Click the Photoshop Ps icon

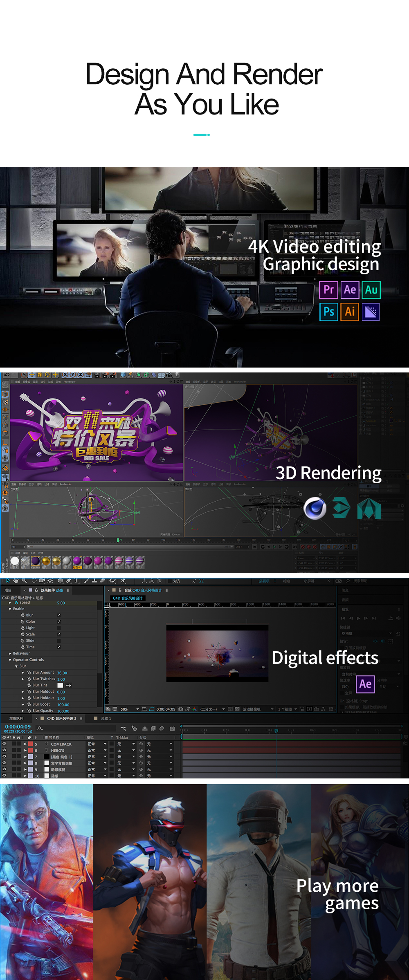[x=328, y=312]
